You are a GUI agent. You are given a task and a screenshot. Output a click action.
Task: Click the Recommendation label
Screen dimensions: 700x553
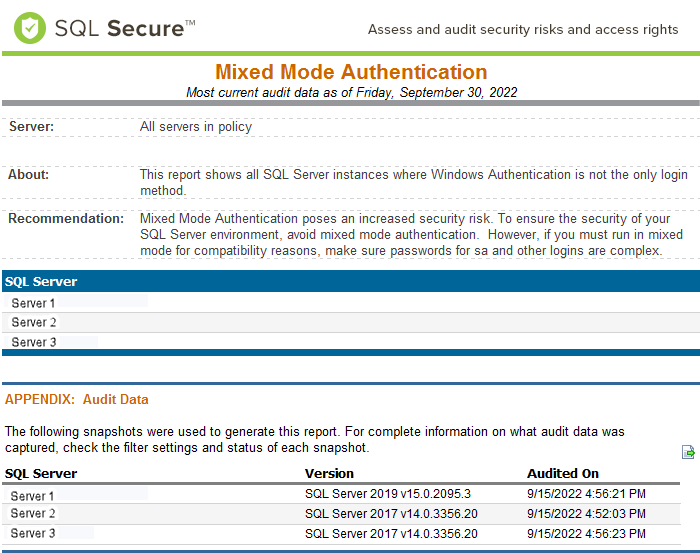click(66, 219)
